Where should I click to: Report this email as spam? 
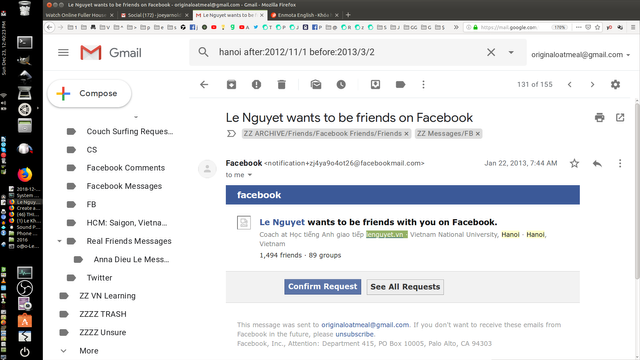(x=256, y=84)
